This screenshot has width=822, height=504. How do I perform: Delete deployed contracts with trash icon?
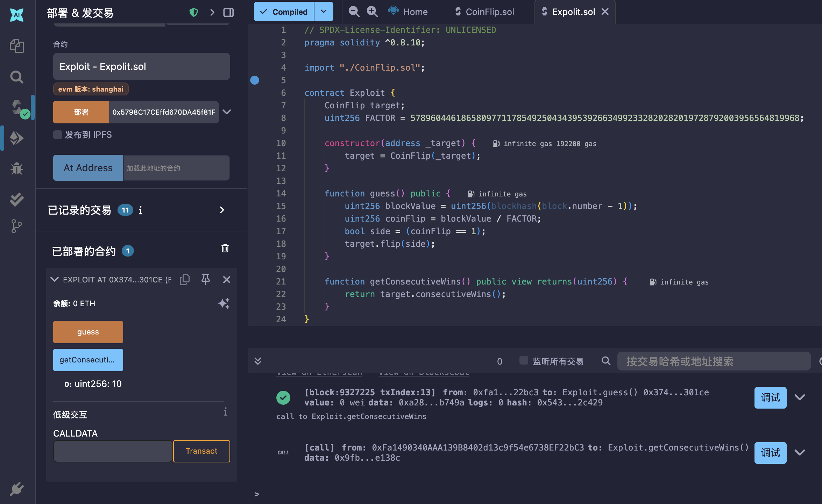(x=225, y=248)
